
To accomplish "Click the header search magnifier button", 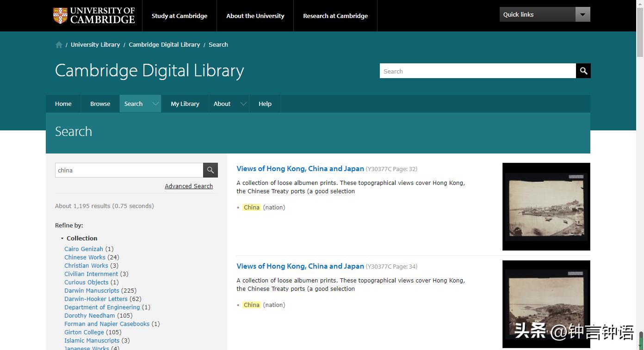I will pyautogui.click(x=583, y=71).
